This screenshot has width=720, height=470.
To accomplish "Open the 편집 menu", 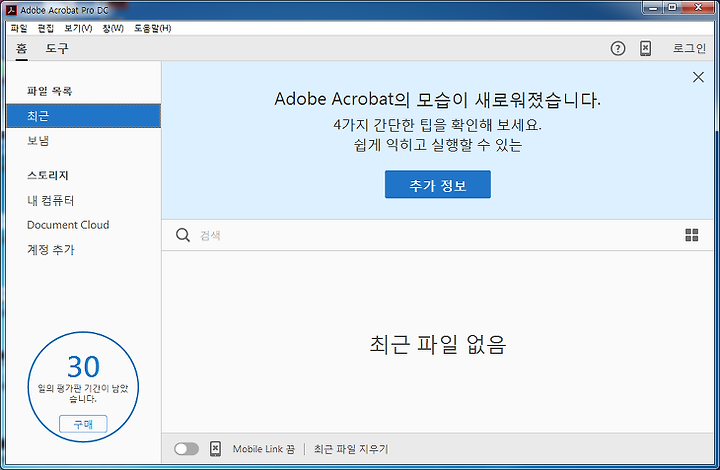I will point(45,28).
